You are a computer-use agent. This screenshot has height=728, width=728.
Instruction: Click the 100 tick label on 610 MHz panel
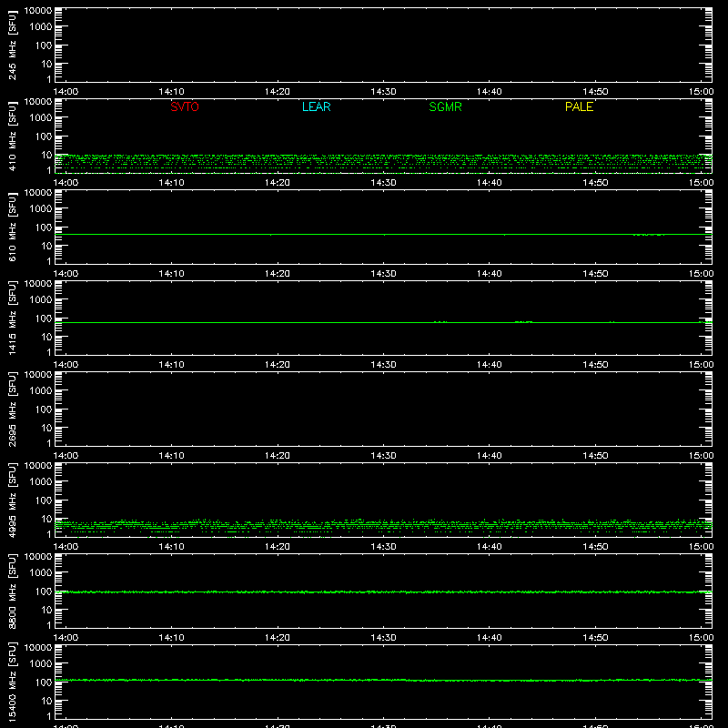(44, 227)
